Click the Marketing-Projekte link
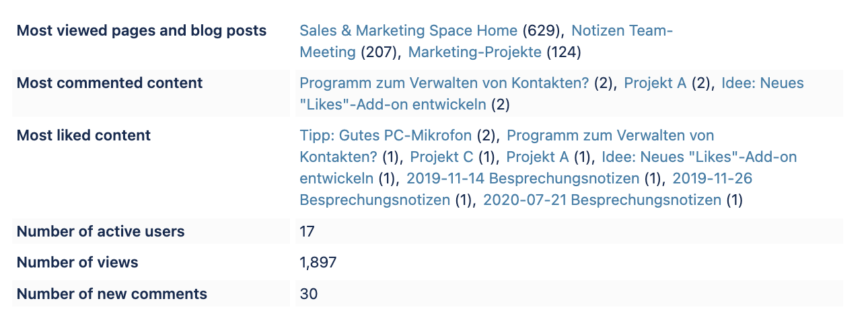This screenshot has height=336, width=868. click(x=474, y=52)
